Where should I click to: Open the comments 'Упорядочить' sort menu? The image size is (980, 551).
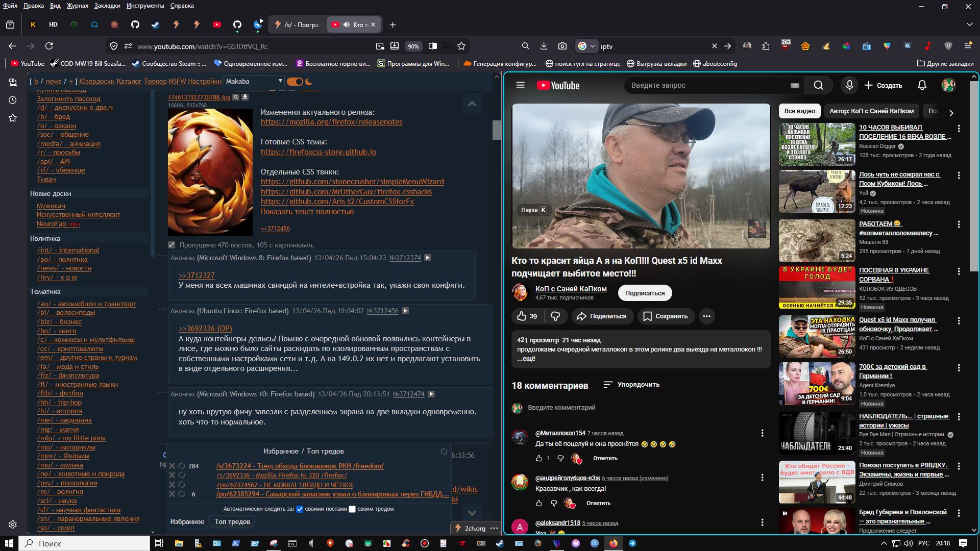(631, 385)
